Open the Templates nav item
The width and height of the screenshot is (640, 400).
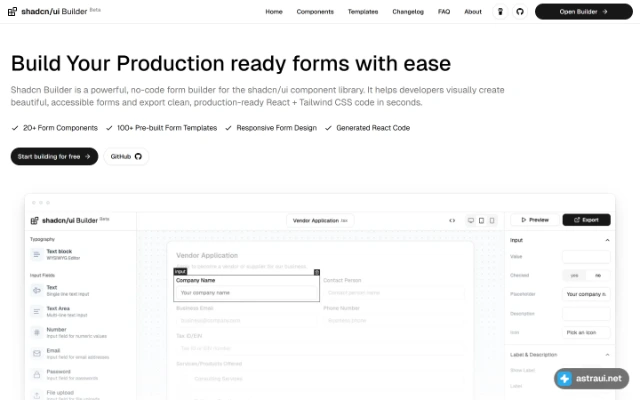363,12
